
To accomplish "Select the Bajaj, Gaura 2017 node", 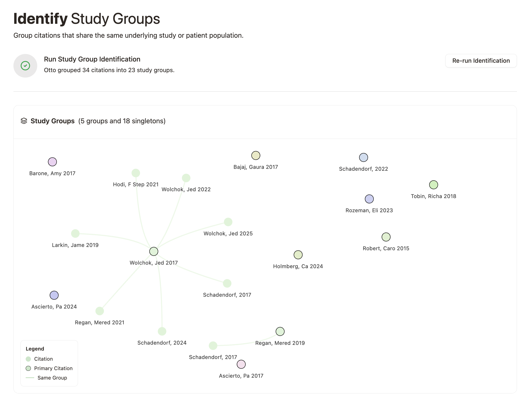I will click(x=256, y=156).
